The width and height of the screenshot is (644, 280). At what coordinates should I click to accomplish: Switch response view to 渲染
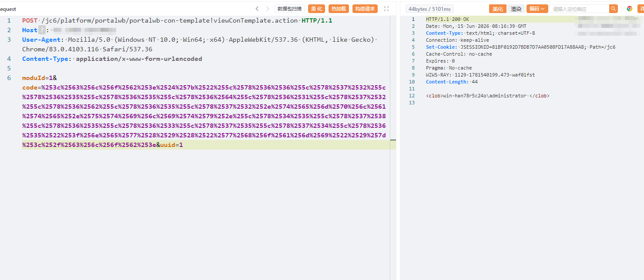(516, 9)
